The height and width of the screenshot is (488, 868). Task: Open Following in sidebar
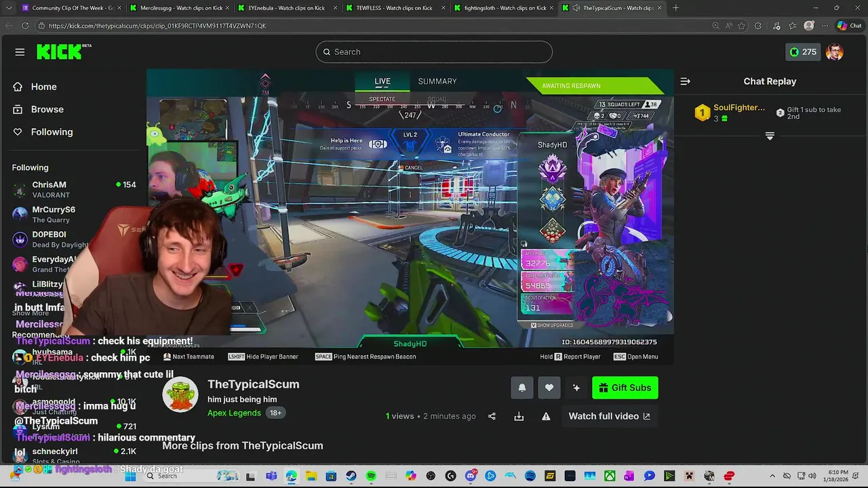[43, 132]
